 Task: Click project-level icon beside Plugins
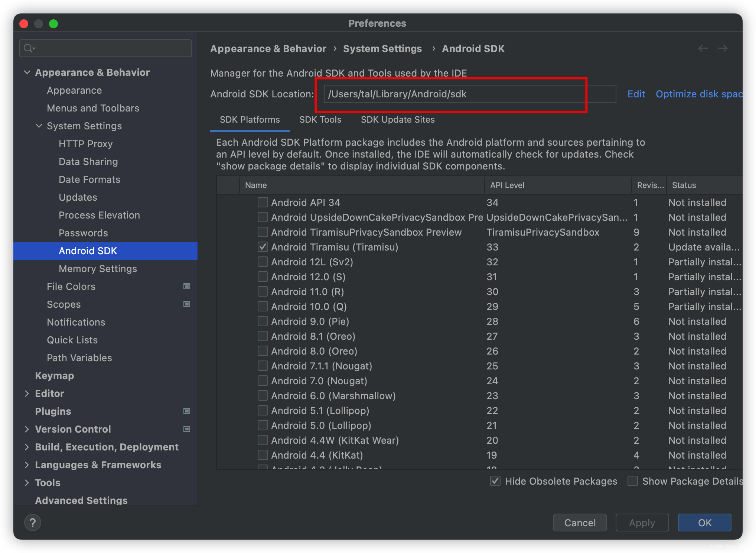187,411
